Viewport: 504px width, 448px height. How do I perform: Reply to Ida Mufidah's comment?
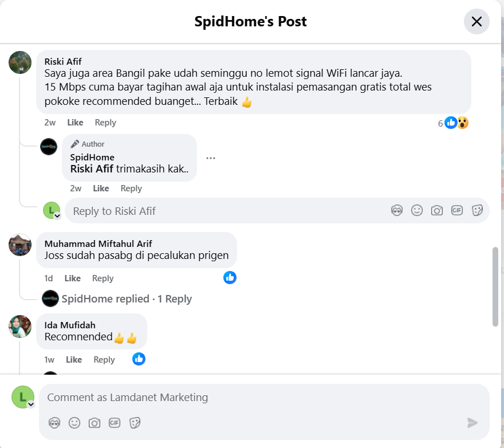[x=104, y=359]
